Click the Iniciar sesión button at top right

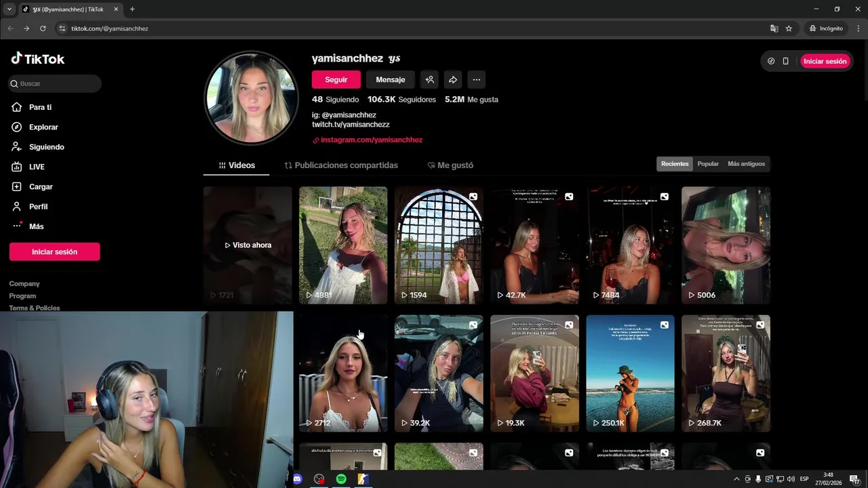pos(825,61)
